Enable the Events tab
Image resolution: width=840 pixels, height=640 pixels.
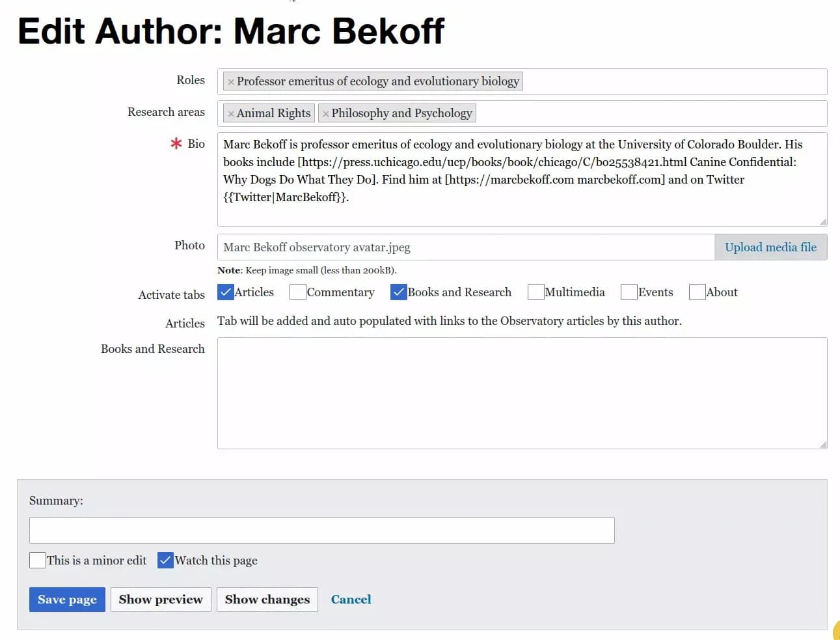click(628, 292)
